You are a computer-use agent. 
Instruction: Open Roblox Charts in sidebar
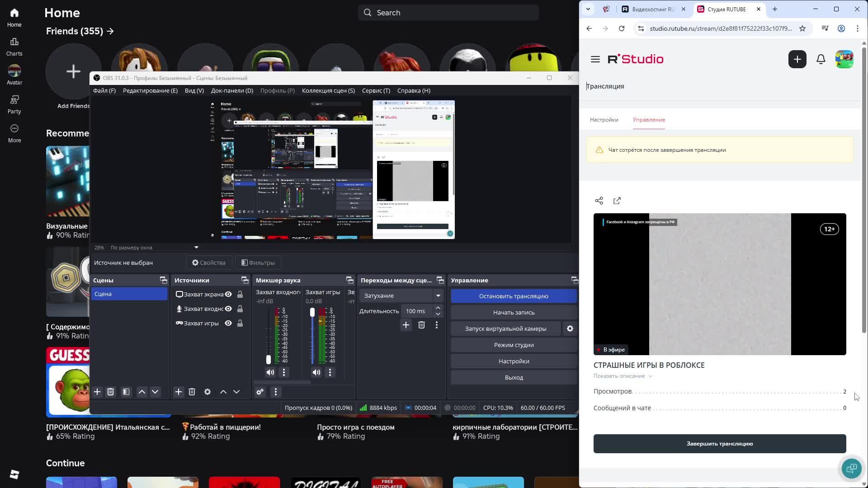pyautogui.click(x=14, y=47)
